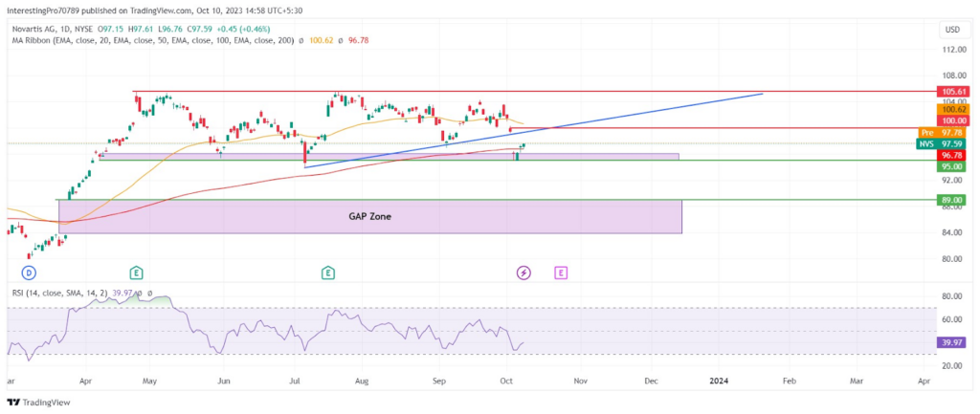The image size is (980, 414).
Task: Click the 92.00 price axis value
Action: [x=954, y=180]
